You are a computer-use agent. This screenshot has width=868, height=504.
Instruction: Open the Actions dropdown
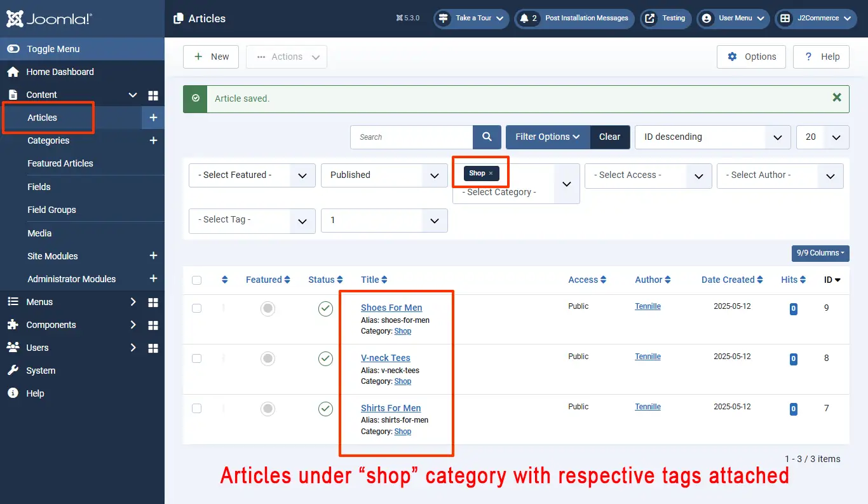pyautogui.click(x=287, y=57)
